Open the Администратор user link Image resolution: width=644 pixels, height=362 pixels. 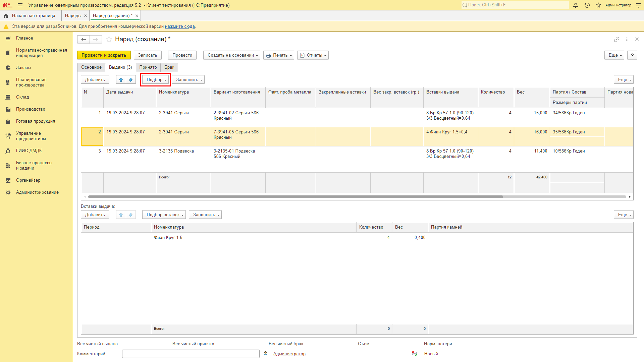pos(289,354)
